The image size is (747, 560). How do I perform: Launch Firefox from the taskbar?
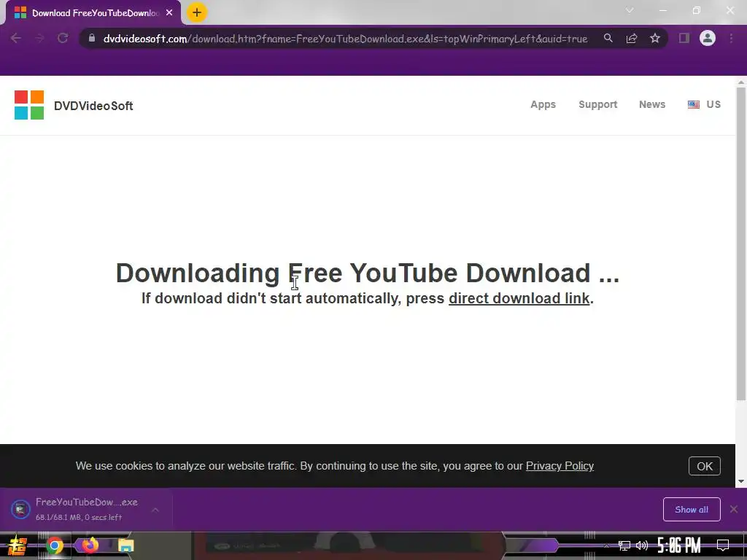[90, 545]
